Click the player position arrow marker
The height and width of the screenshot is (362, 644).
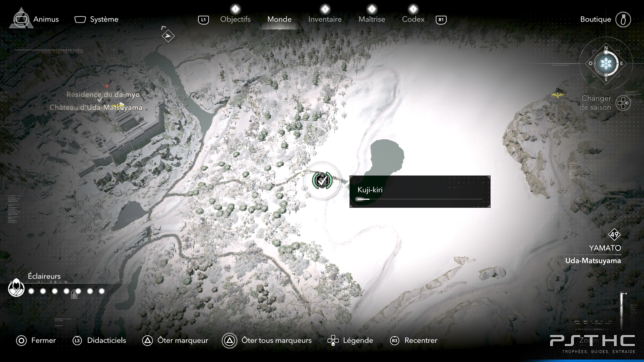pos(168,36)
